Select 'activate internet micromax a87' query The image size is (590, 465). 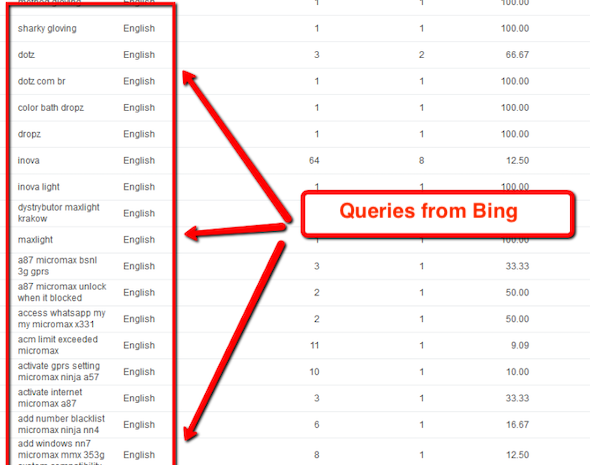click(50, 398)
